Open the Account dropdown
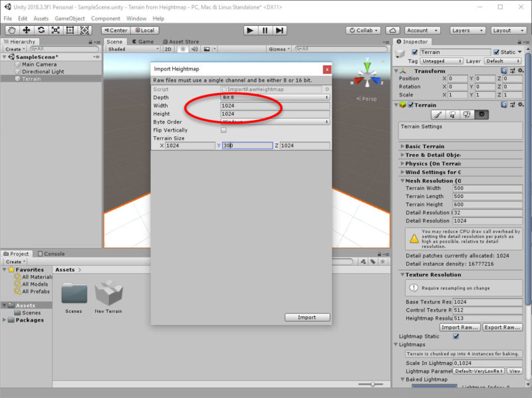 point(422,30)
